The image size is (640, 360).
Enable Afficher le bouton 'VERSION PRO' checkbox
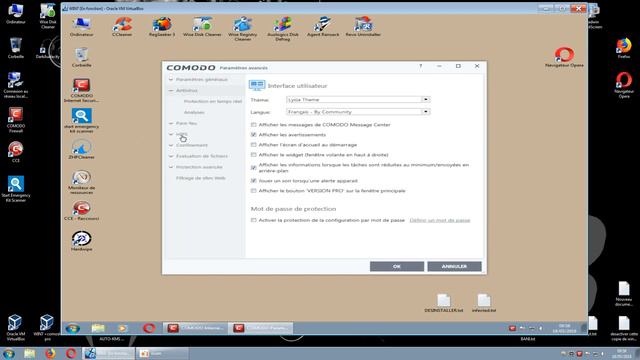pos(253,191)
